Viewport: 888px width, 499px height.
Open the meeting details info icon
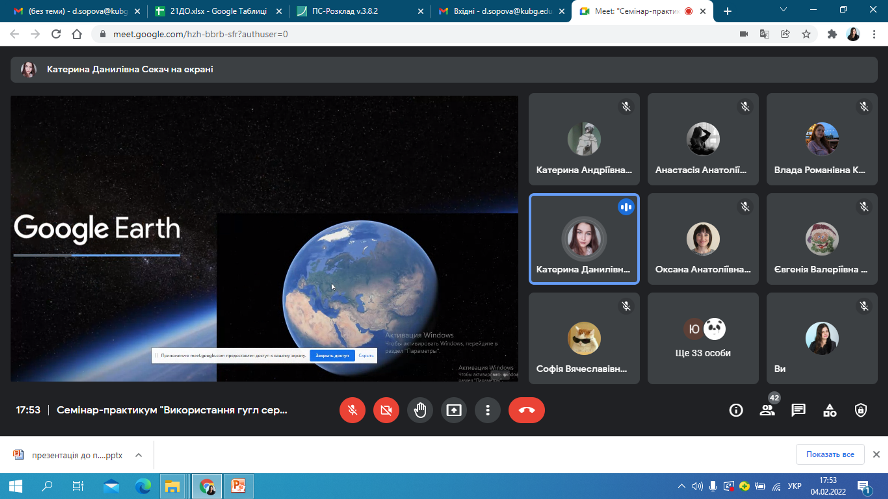pyautogui.click(x=736, y=410)
